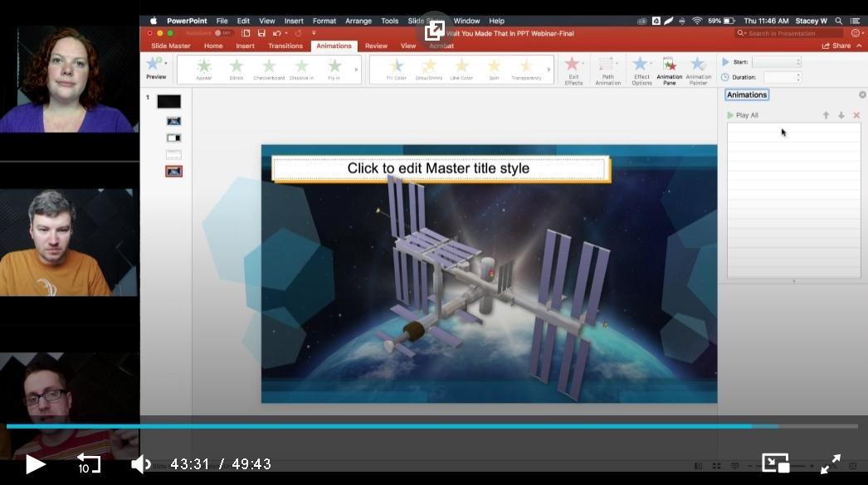Switch to the View ribbon tab
The image size is (868, 485).
click(x=408, y=46)
